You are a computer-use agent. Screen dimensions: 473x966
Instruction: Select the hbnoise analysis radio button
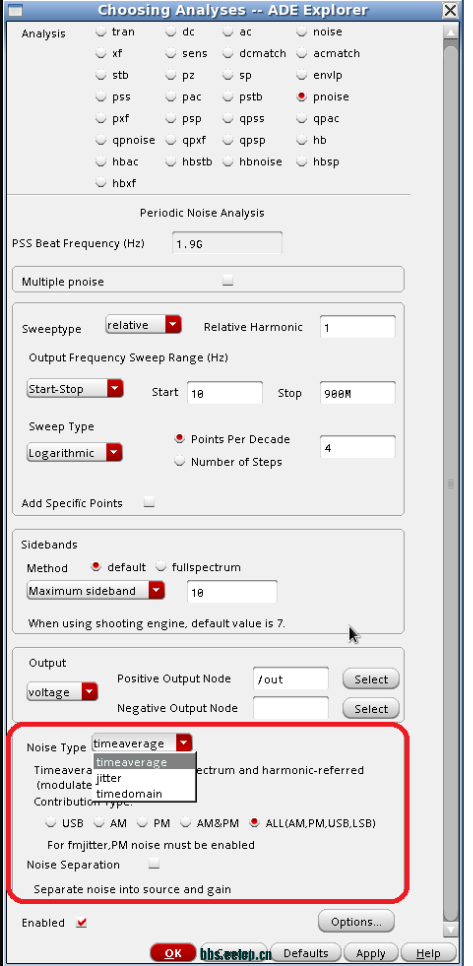[x=228, y=161]
